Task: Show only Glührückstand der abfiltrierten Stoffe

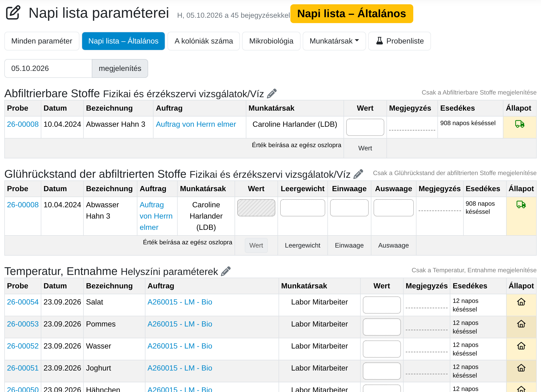Action: coord(455,173)
